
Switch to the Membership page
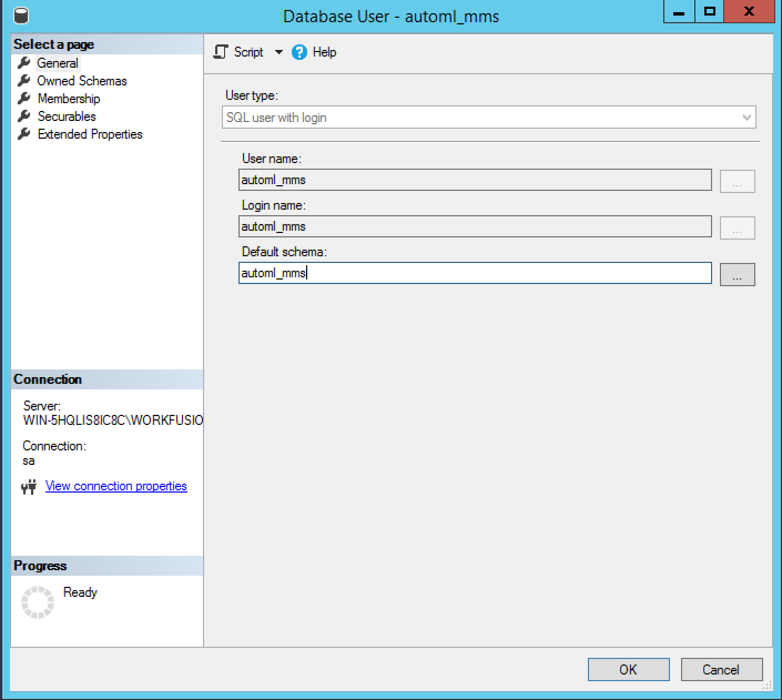69,99
